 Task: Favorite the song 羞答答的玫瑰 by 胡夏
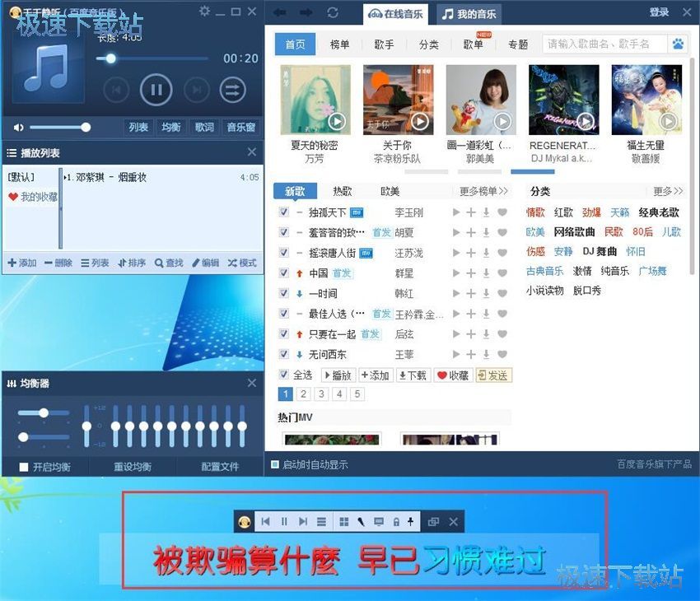pyautogui.click(x=502, y=232)
